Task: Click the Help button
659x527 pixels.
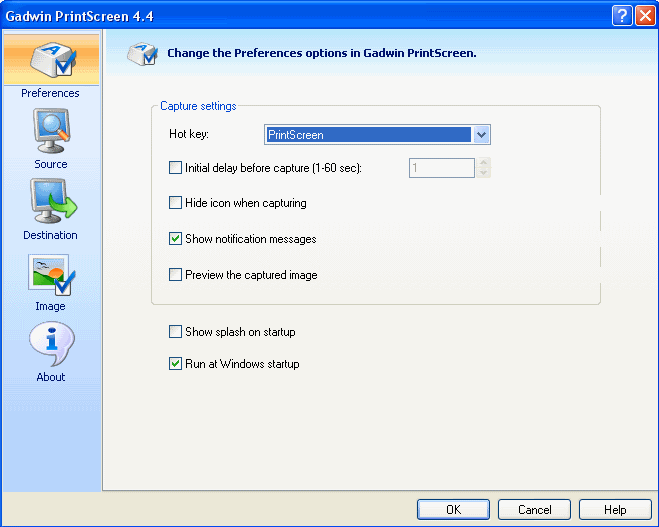Action: click(615, 510)
